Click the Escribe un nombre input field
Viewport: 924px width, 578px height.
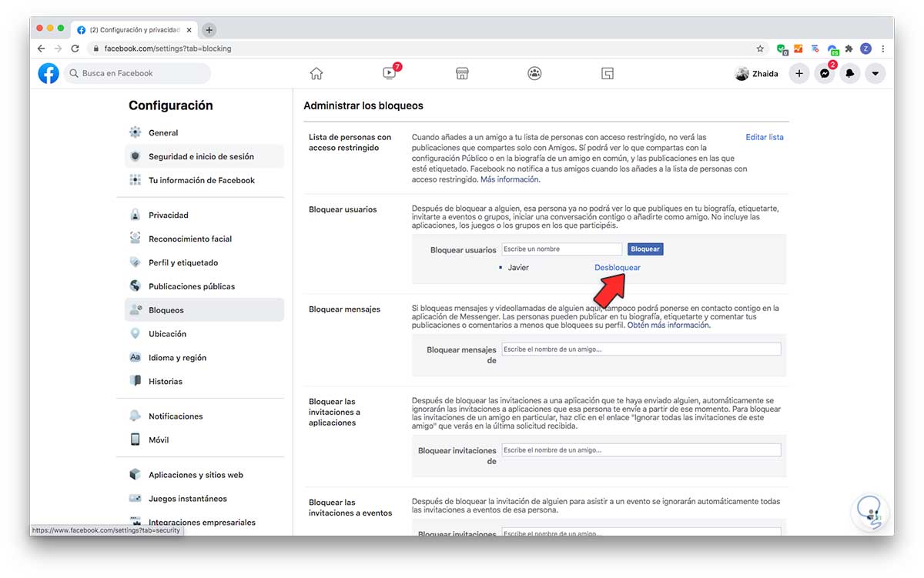(561, 249)
